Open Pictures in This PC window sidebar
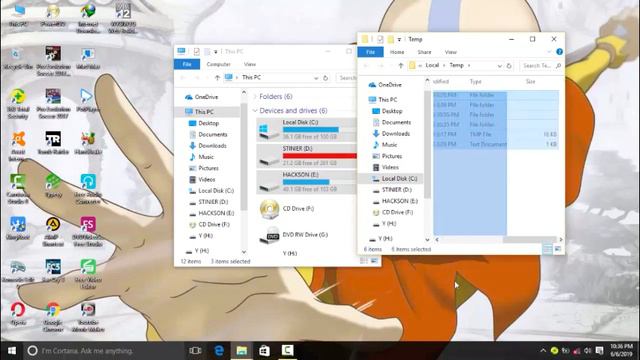 click(x=204, y=168)
